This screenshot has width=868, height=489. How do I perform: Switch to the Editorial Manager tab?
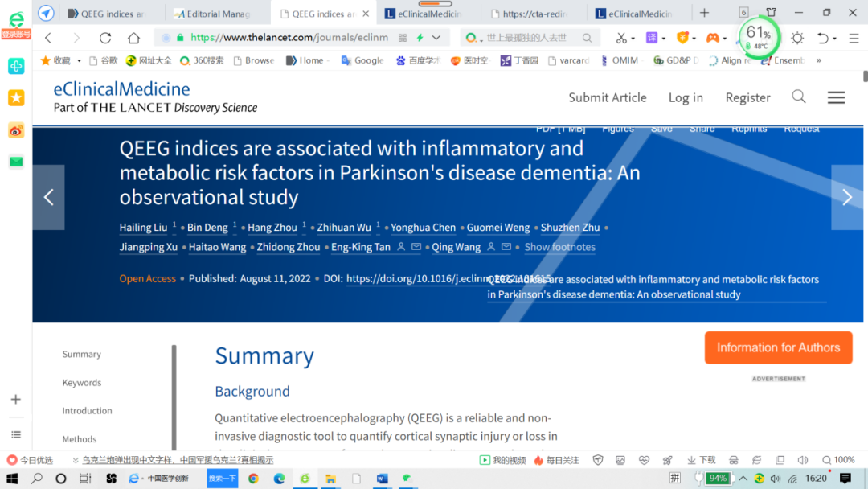coord(217,14)
